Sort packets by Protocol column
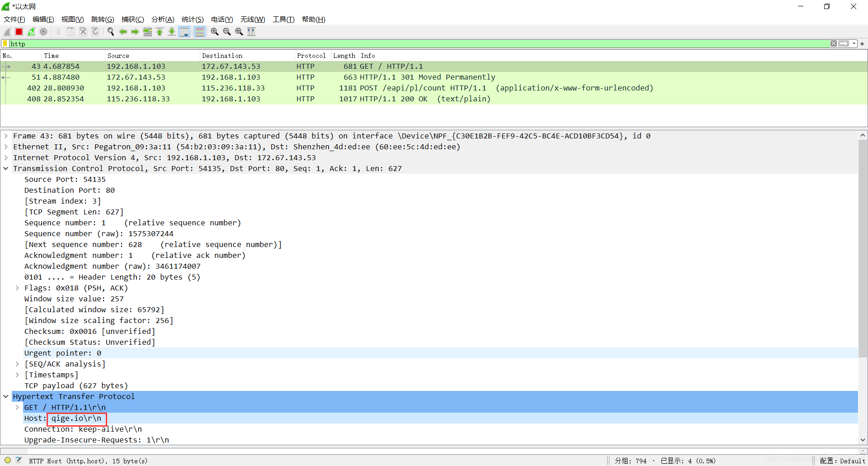 point(313,56)
